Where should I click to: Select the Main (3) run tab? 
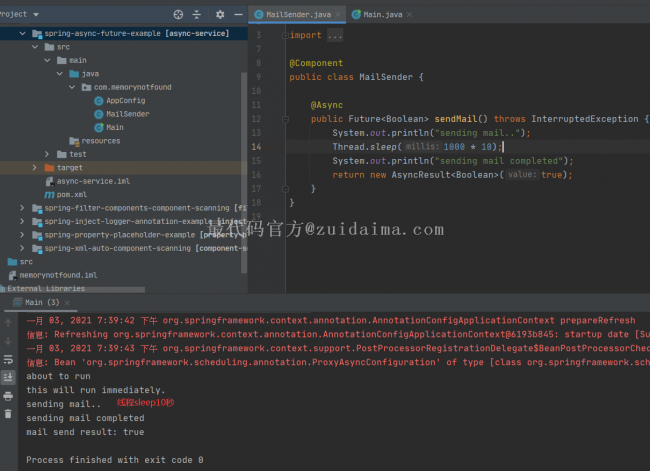(42, 302)
